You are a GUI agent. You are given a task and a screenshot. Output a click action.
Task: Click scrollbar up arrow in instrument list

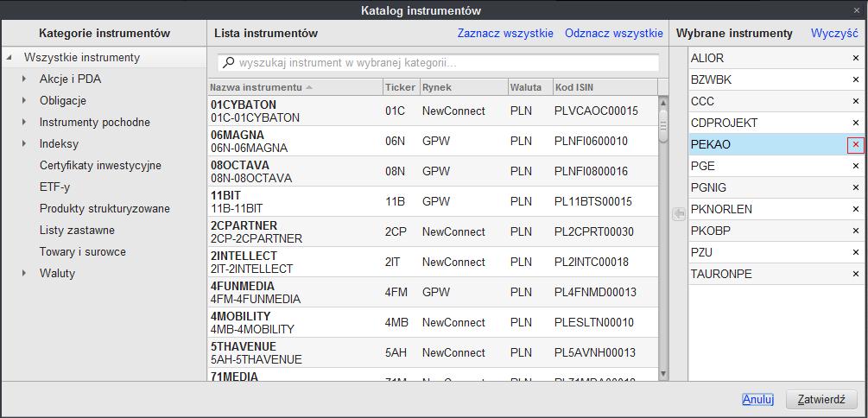tap(663, 103)
